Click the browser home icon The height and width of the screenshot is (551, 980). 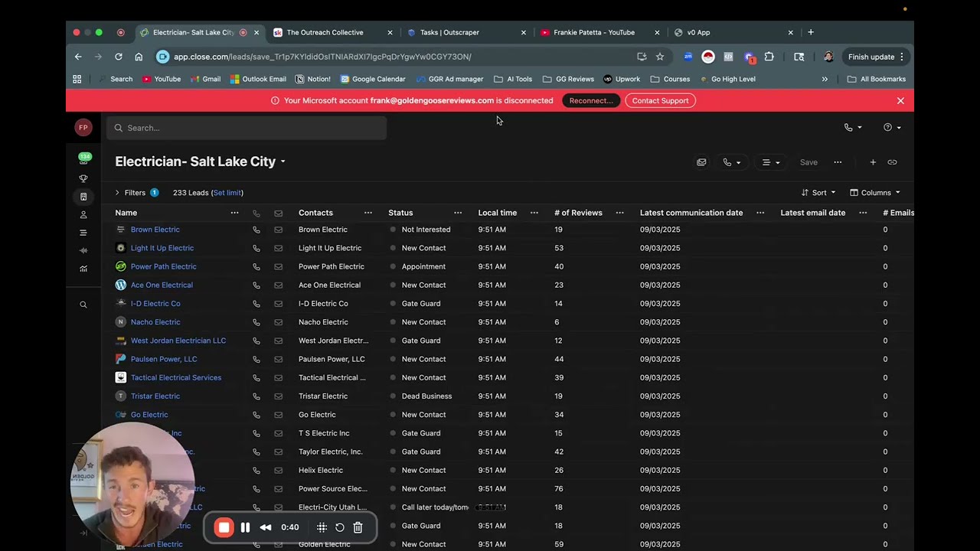pos(139,57)
